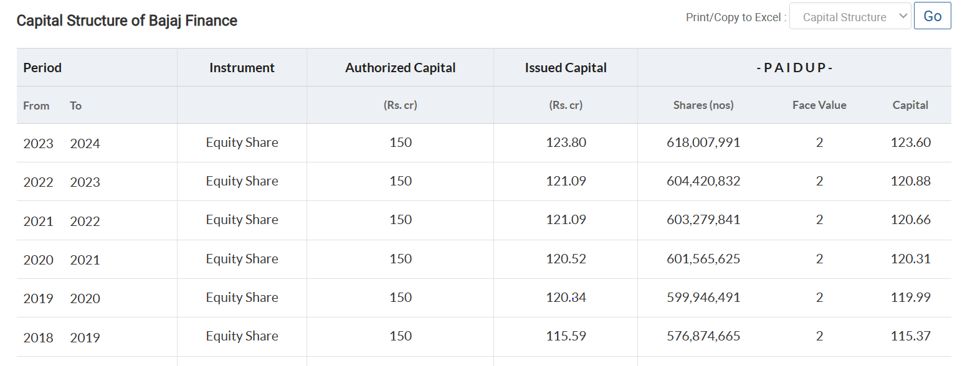Click issued capital 120.52
Viewport: 980px width, 366px height.
[x=566, y=259]
